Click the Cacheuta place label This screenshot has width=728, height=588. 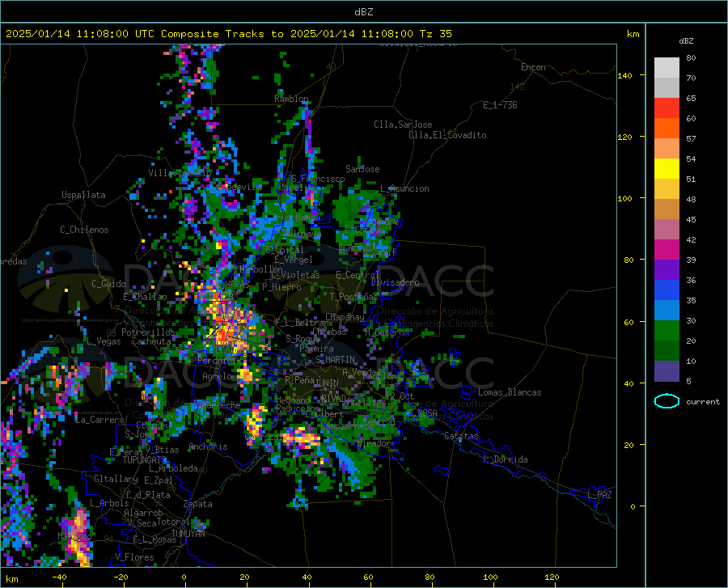151,341
